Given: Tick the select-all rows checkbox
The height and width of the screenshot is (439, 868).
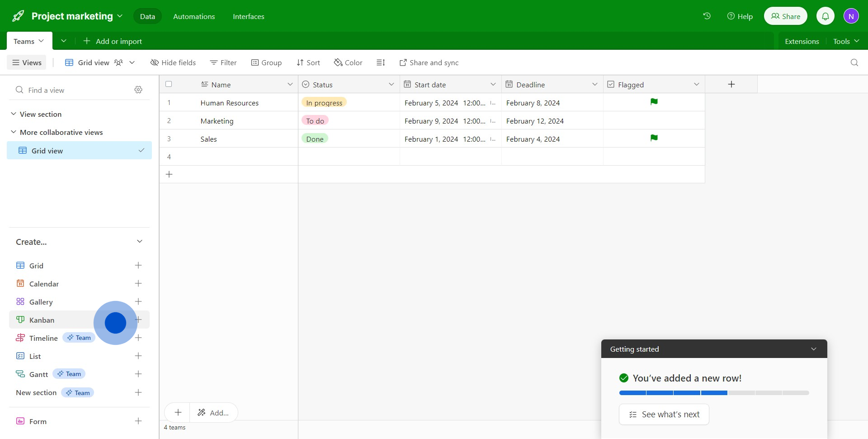Looking at the screenshot, I should (x=169, y=84).
